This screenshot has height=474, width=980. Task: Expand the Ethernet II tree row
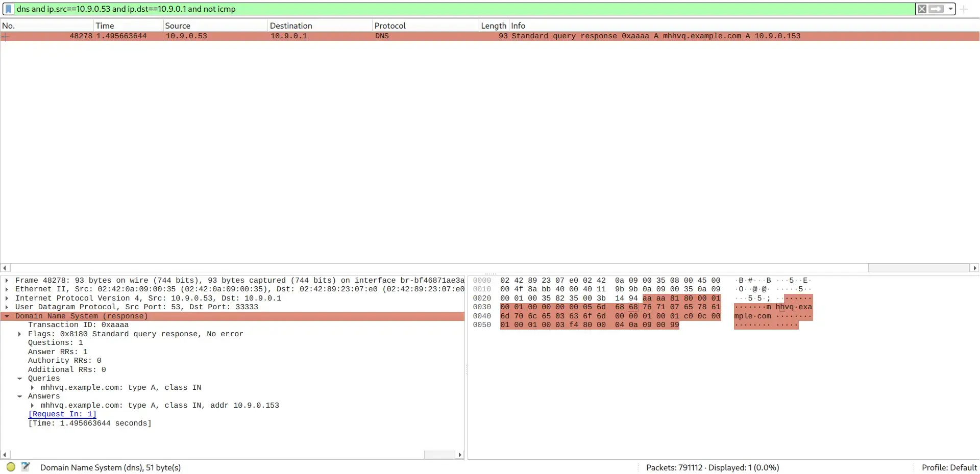point(7,289)
